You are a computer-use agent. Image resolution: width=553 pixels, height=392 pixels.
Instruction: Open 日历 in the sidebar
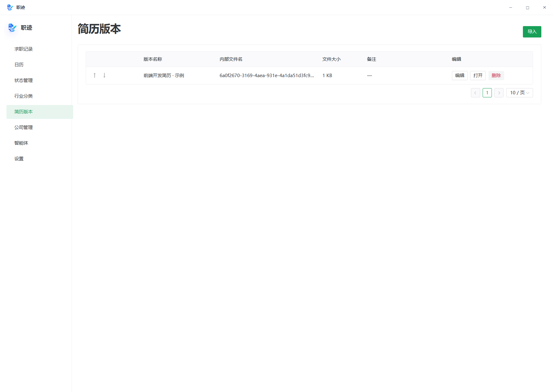(40, 65)
